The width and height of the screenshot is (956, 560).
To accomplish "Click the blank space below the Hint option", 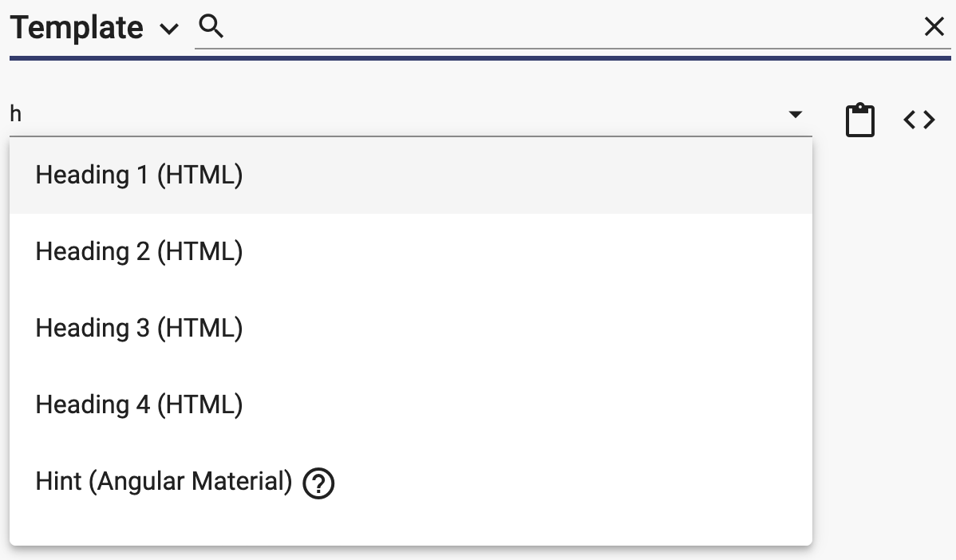I will pyautogui.click(x=411, y=533).
